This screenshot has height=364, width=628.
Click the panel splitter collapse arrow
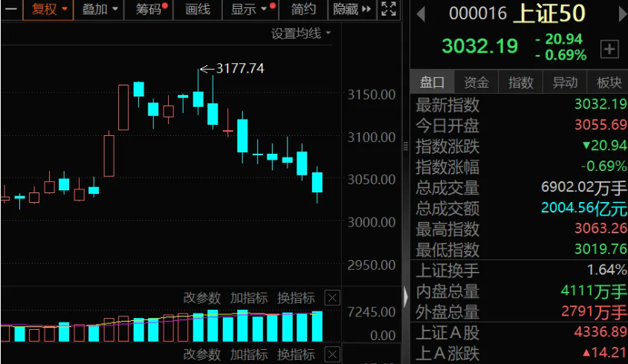pos(406,296)
